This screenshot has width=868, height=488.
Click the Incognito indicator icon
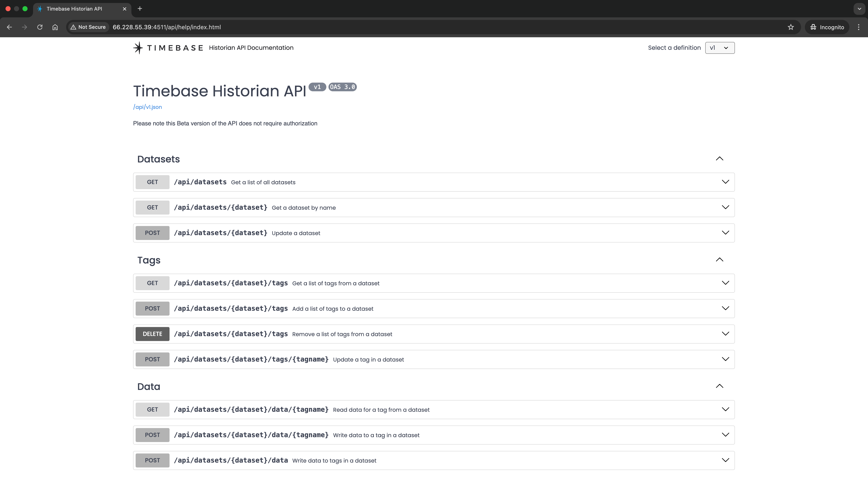point(813,27)
